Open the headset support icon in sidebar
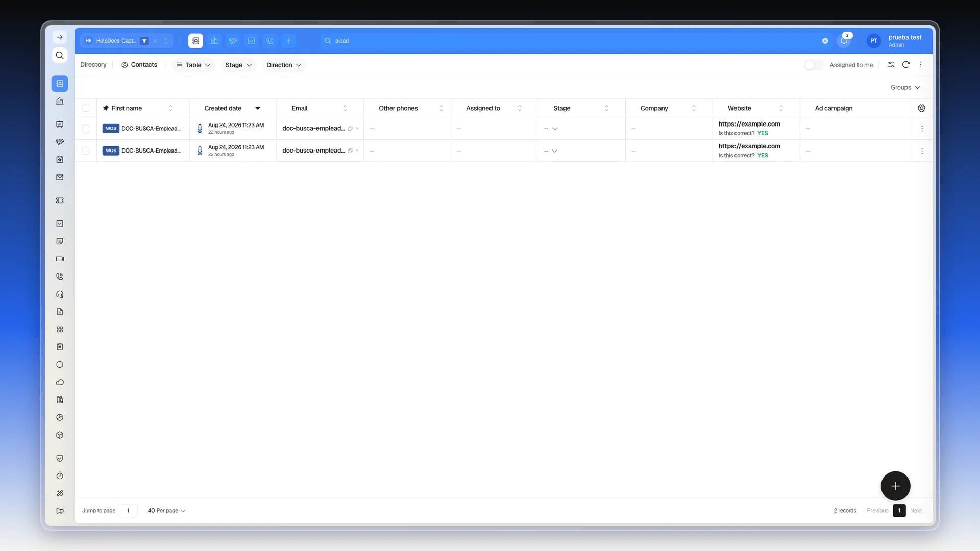The width and height of the screenshot is (980, 551). [60, 294]
